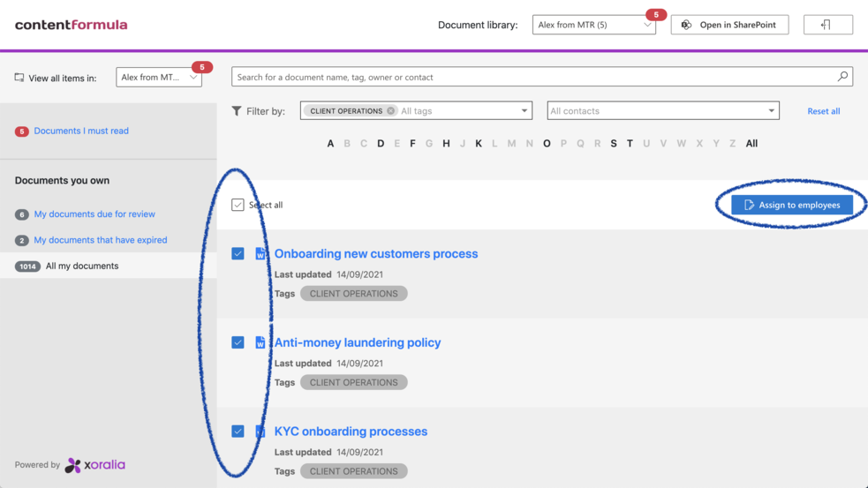This screenshot has width=868, height=488.
Task: Click the View all items monitor icon
Action: (x=19, y=78)
